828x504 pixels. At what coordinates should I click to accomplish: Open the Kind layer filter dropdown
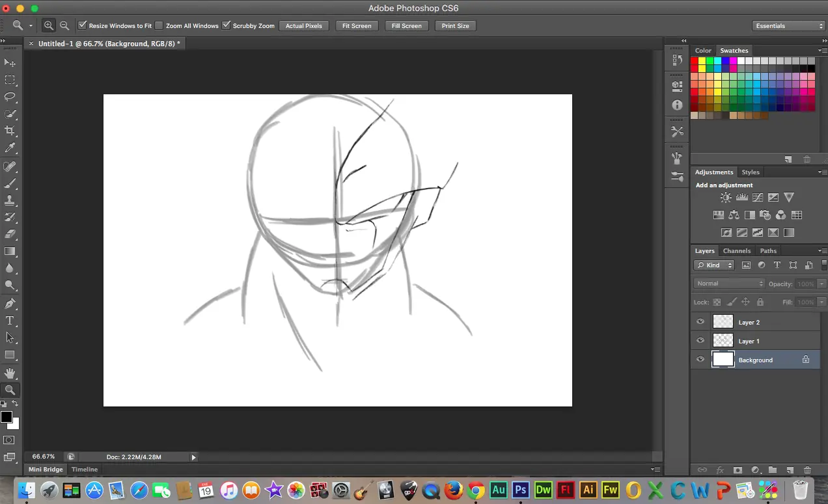tap(713, 265)
